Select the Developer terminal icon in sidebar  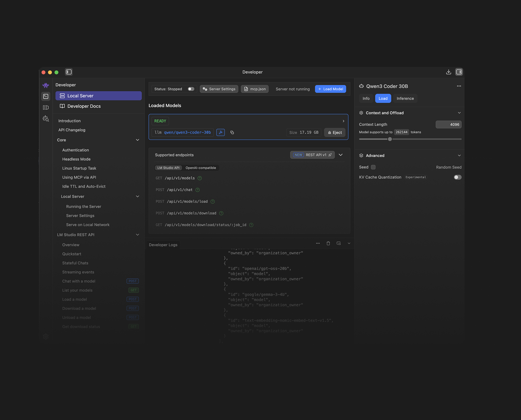click(45, 96)
